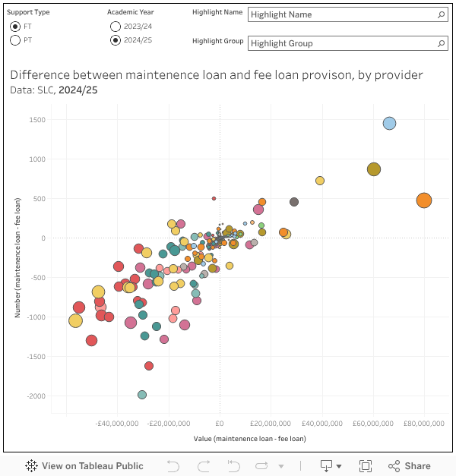
Task: Expand the refresh options dropdown arrow
Action: (x=281, y=466)
